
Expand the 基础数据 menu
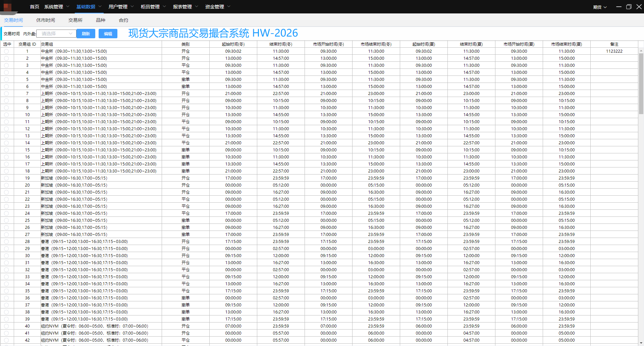(x=89, y=7)
